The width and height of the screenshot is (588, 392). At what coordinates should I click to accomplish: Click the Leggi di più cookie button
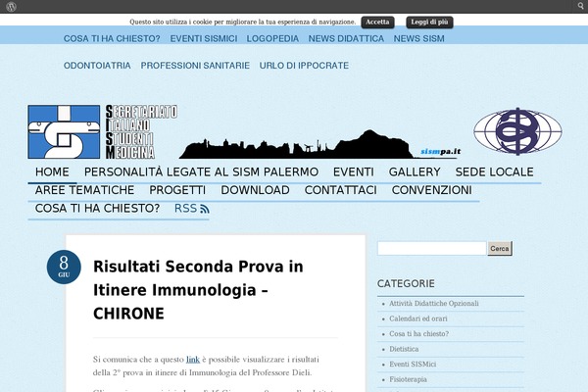pyautogui.click(x=429, y=23)
